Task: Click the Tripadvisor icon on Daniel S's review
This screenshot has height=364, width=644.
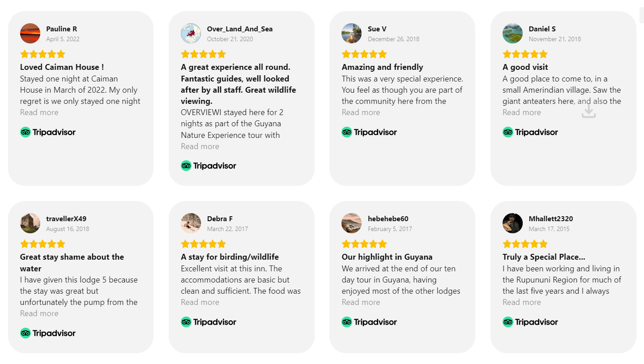Action: coord(508,132)
